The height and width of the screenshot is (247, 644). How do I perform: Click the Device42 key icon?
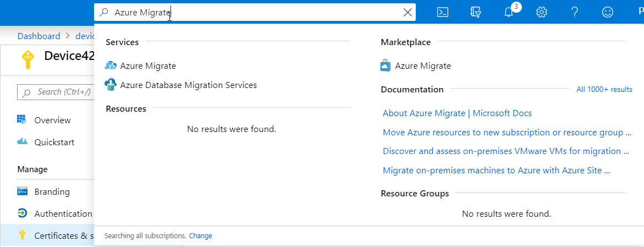[27, 59]
